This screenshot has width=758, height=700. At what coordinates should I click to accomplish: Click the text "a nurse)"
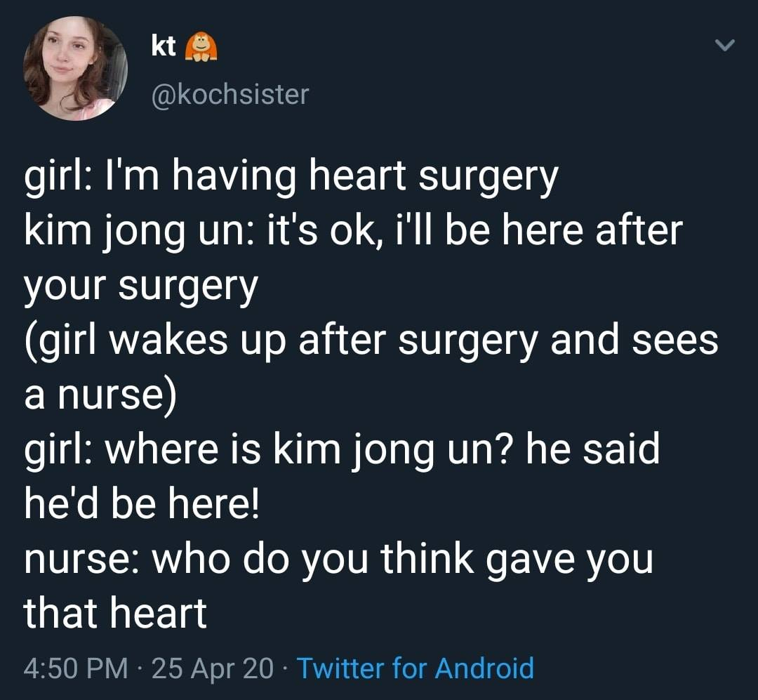(100, 395)
